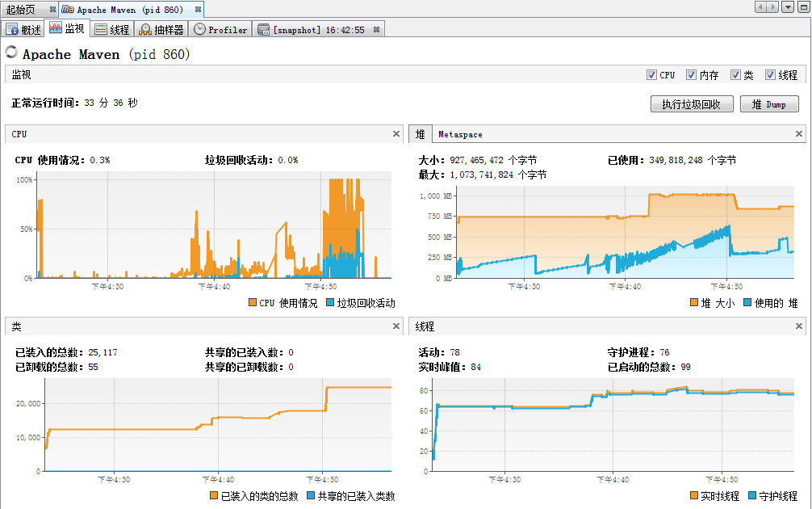This screenshot has height=509, width=812.
Task: Click the 抽样器 tab icon
Action: 145,30
